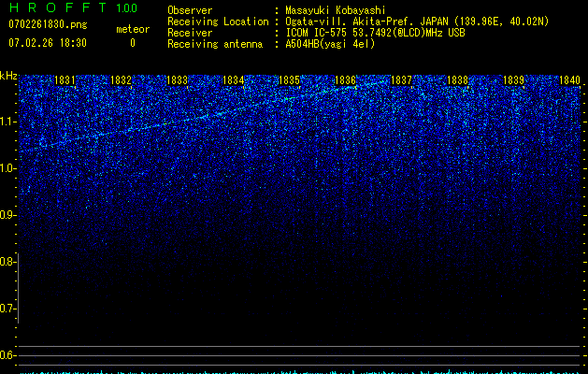Screen dimensions: 588x374
Task: Click the Receiving Location field label
Action: tap(218, 22)
